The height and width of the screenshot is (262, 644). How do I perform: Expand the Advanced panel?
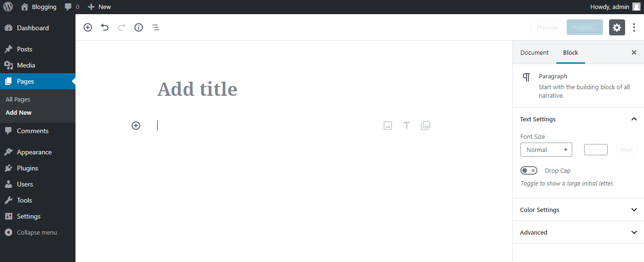[x=578, y=232]
